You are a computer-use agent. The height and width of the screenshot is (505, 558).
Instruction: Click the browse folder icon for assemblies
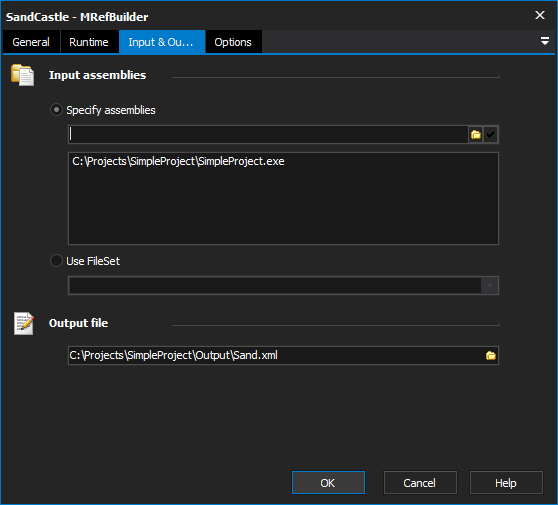pyautogui.click(x=475, y=135)
